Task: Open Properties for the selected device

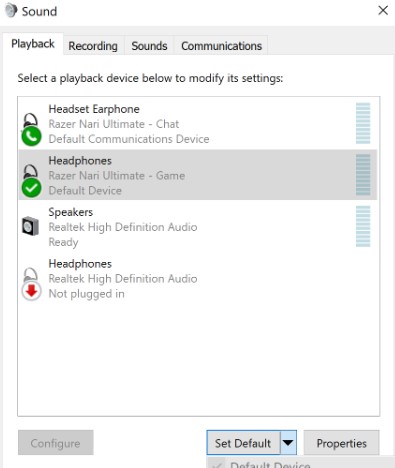Action: 341,443
